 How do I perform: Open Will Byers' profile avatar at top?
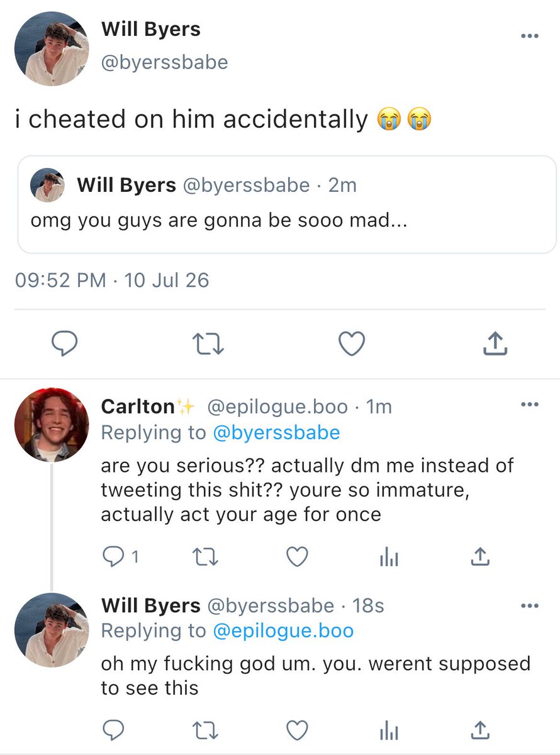coord(52,49)
